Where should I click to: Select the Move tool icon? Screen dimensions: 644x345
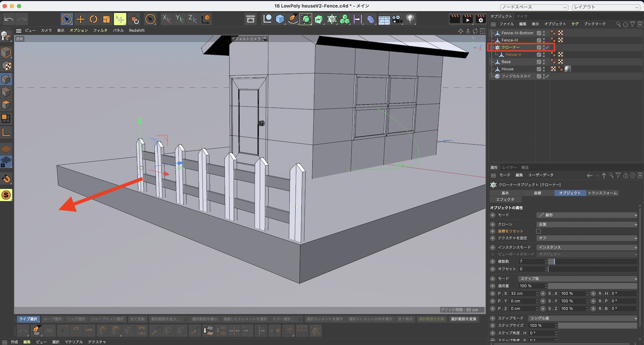click(x=80, y=19)
